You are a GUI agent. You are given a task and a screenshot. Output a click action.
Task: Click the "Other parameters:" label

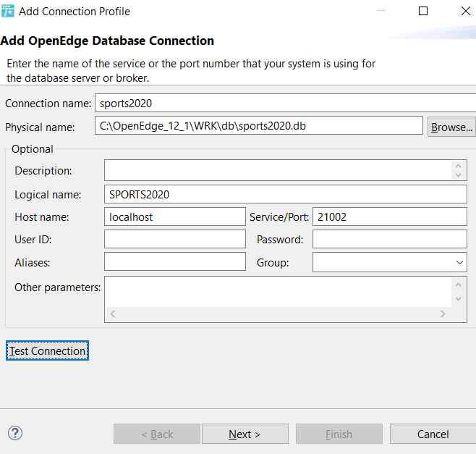click(x=57, y=287)
